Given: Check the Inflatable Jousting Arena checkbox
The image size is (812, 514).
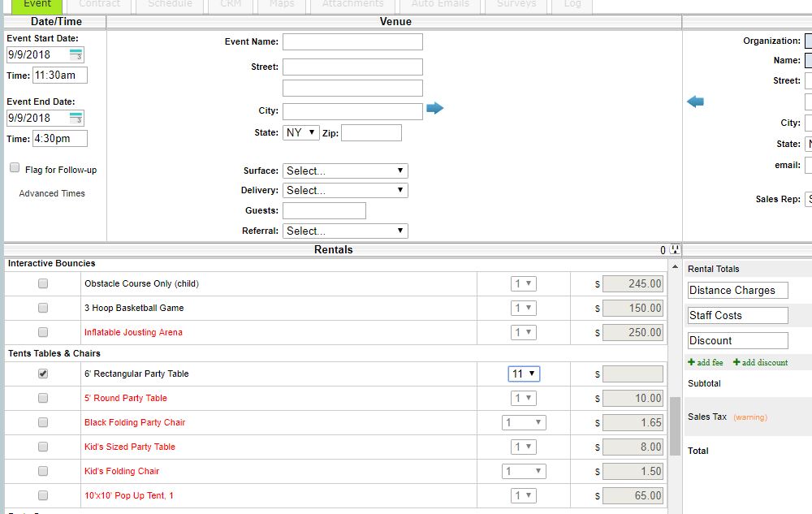Looking at the screenshot, I should point(43,332).
